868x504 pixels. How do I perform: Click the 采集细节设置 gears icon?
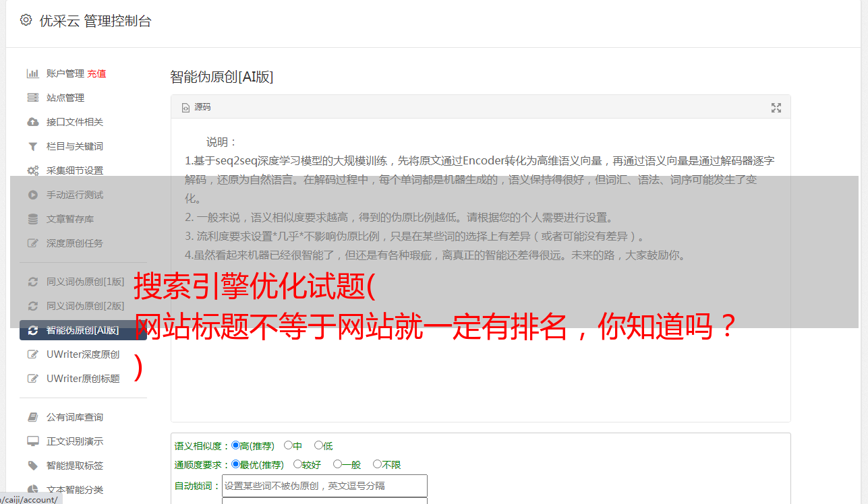click(x=32, y=170)
